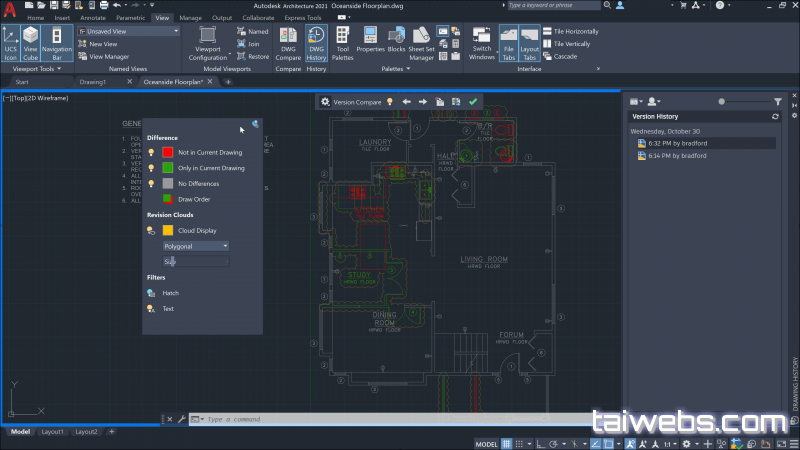This screenshot has height=450, width=800.
Task: Click Cascade windows
Action: tap(560, 57)
